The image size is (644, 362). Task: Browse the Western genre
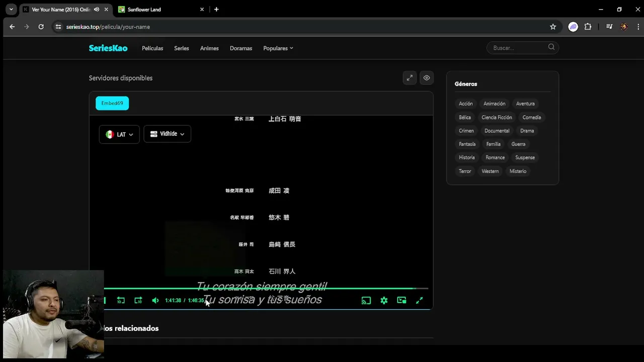490,171
